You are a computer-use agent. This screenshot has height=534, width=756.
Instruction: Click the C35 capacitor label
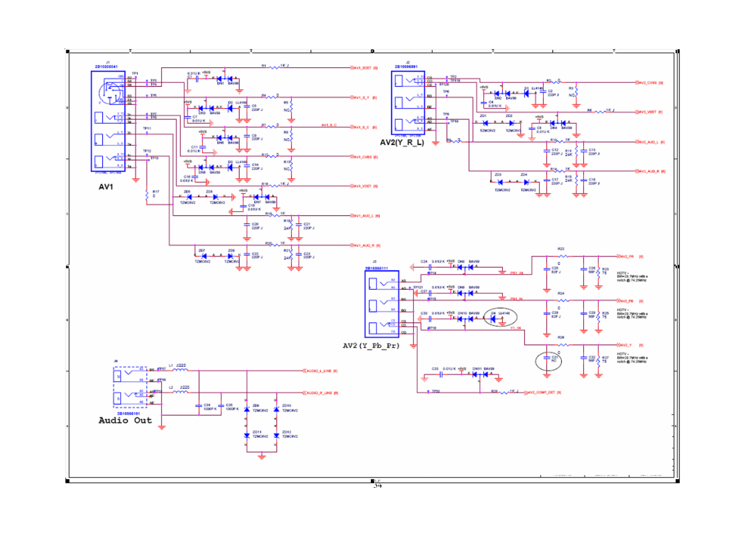pyautogui.click(x=229, y=405)
